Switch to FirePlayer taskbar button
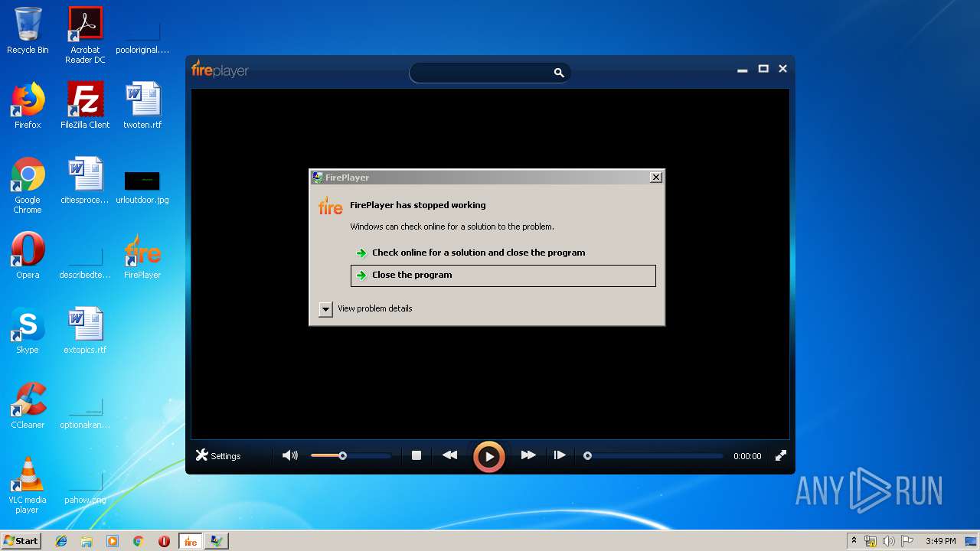980x551 pixels. [x=190, y=541]
